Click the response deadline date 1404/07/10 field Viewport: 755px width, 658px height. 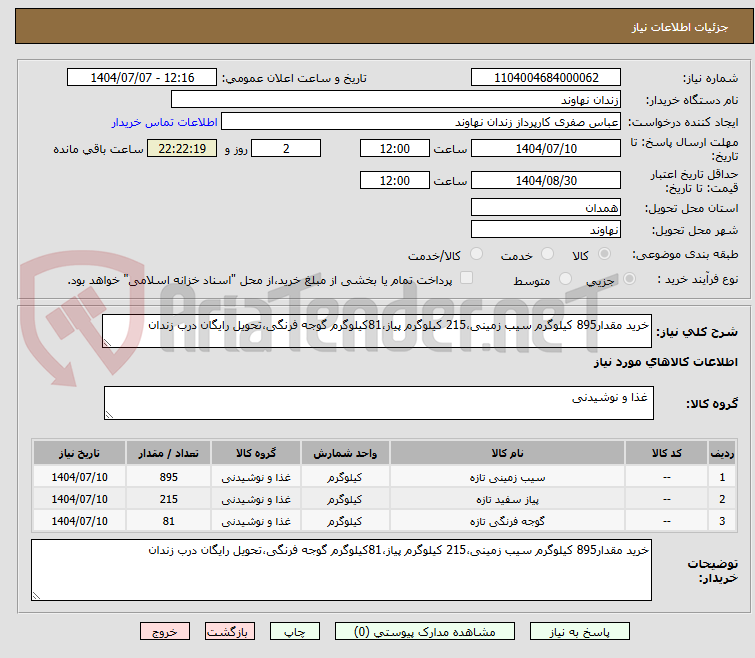click(x=545, y=149)
